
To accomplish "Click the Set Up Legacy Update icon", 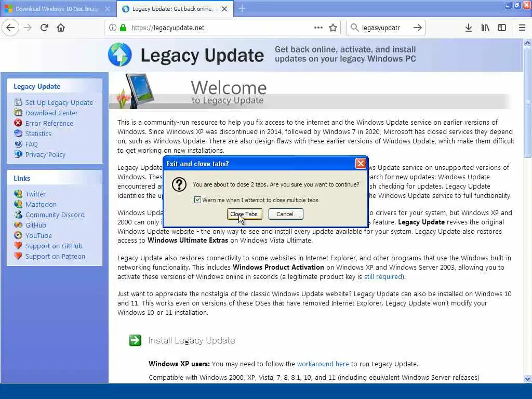I will (18, 102).
